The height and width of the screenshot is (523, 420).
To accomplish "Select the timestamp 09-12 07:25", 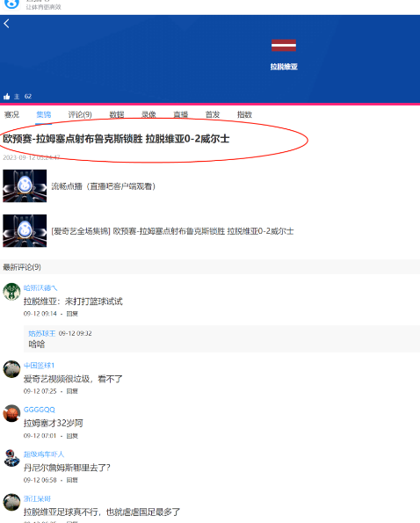I will point(40,391).
